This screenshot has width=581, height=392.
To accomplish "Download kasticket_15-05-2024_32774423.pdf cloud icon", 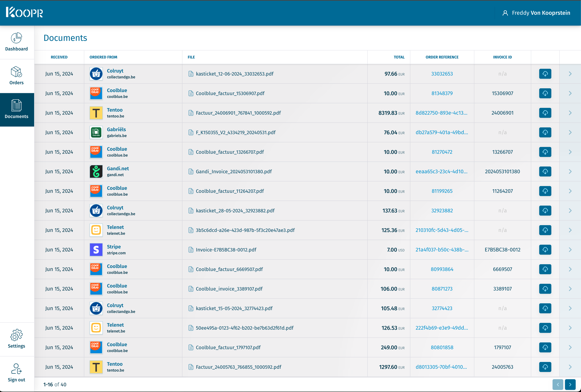I will (545, 308).
